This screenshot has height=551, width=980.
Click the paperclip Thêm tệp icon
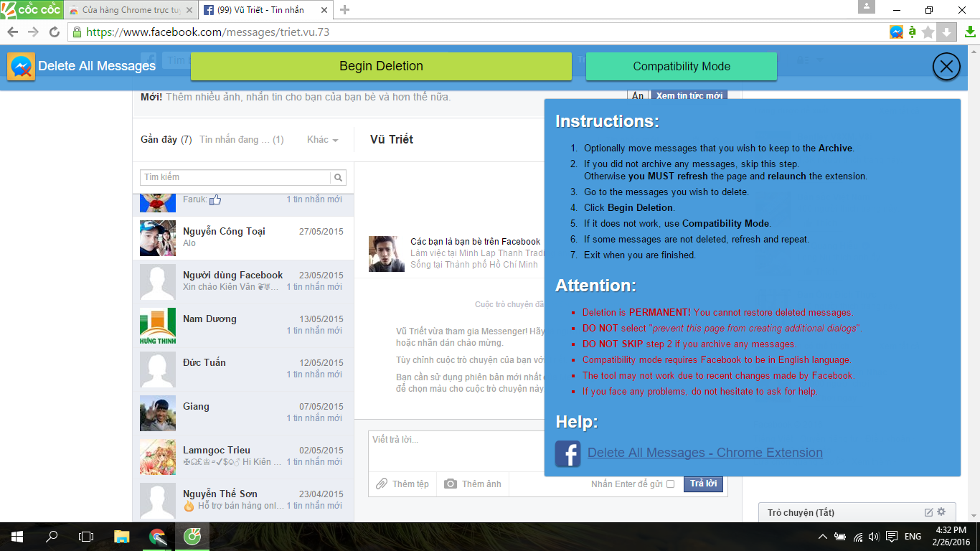click(382, 484)
